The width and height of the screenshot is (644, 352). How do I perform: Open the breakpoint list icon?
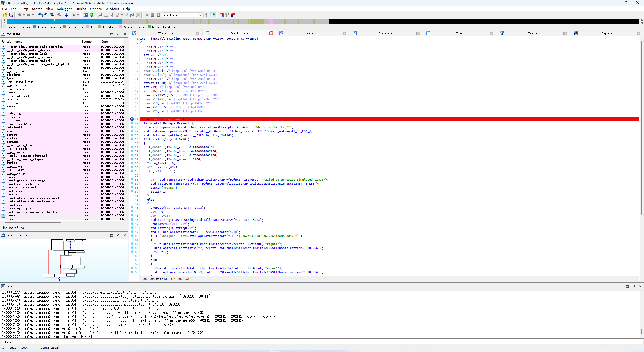click(222, 15)
